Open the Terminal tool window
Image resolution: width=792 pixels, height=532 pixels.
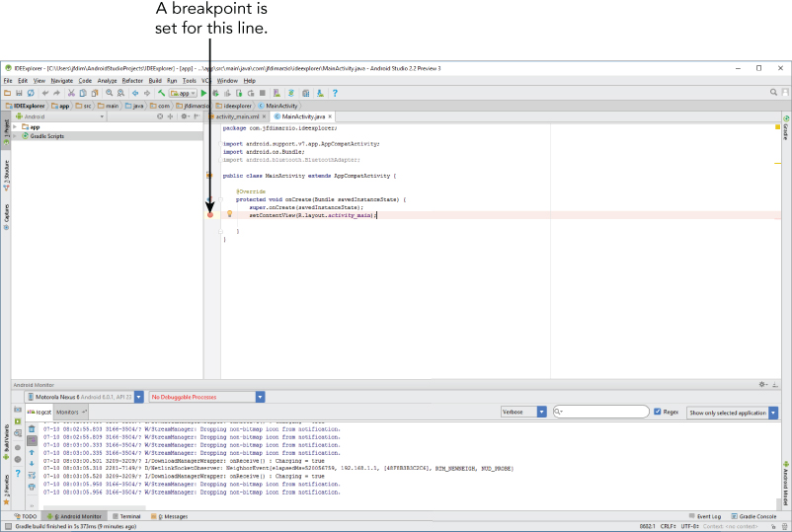[126, 516]
